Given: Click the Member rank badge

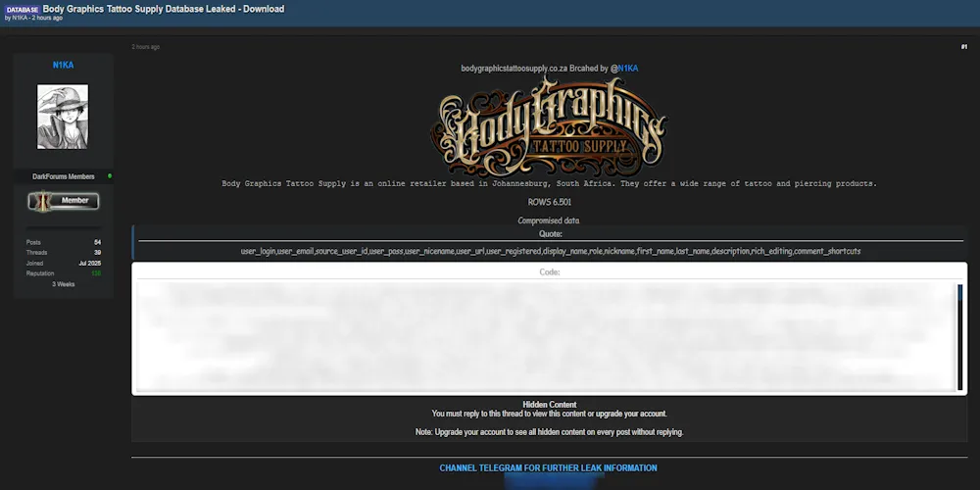Looking at the screenshot, I should tap(64, 201).
